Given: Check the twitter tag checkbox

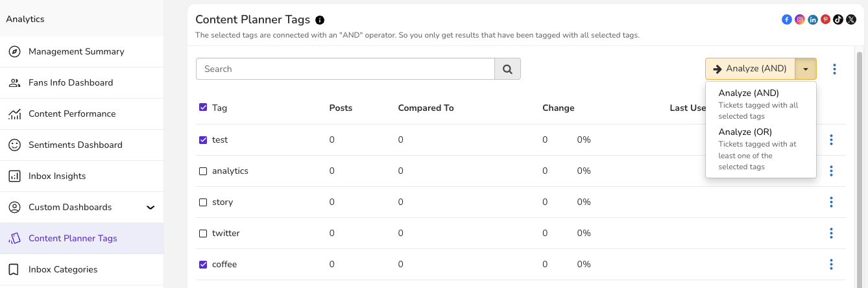Looking at the screenshot, I should tap(203, 234).
